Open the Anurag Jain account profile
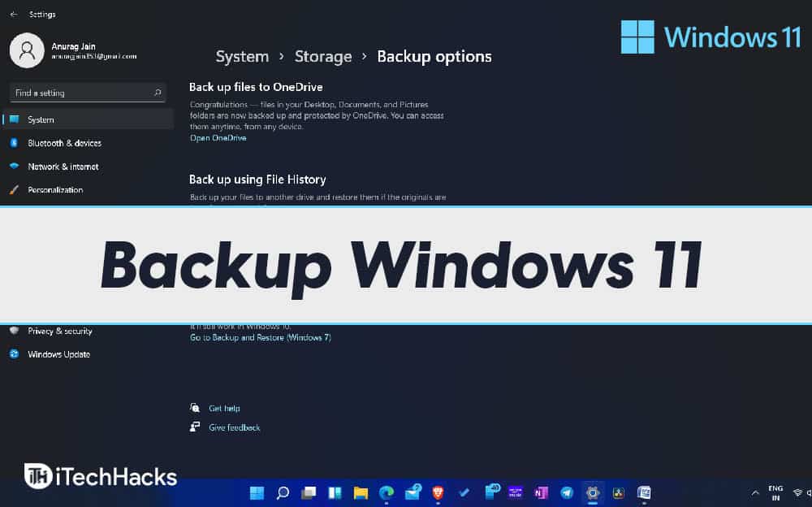 (x=73, y=51)
